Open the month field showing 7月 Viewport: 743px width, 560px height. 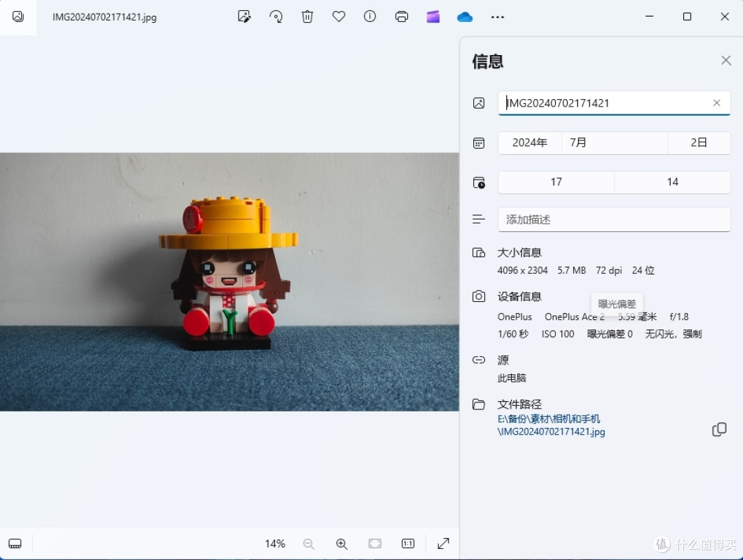614,142
